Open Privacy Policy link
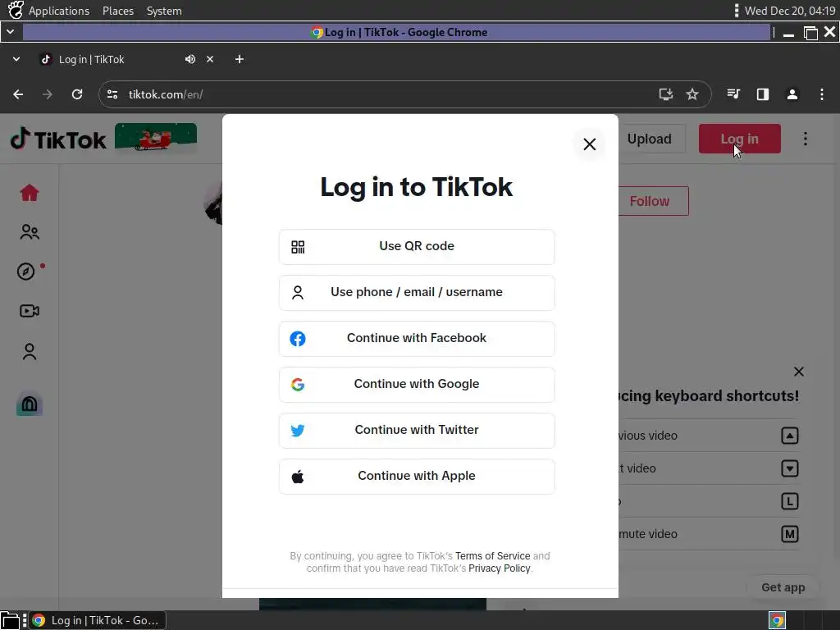The image size is (840, 630). [x=500, y=568]
